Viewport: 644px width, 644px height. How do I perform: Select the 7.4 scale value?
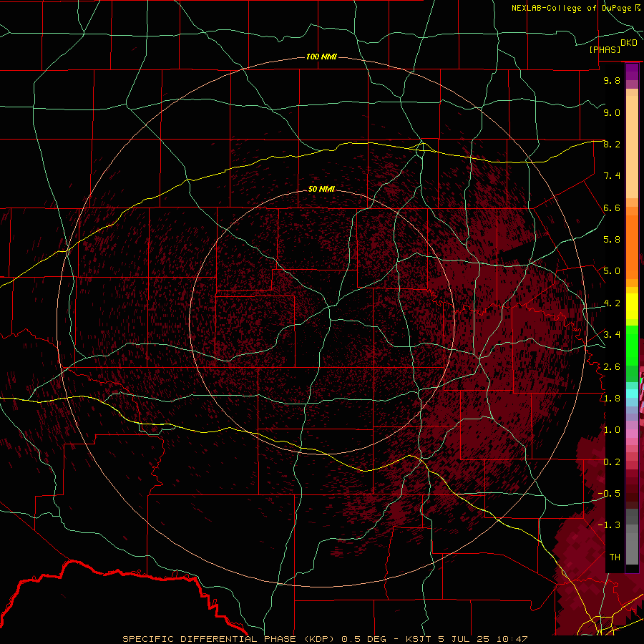coord(612,176)
